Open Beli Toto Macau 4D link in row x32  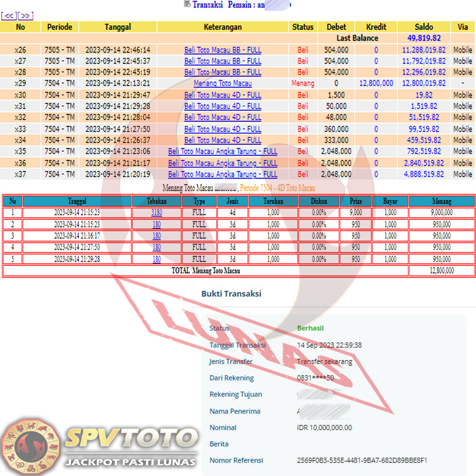click(x=222, y=117)
